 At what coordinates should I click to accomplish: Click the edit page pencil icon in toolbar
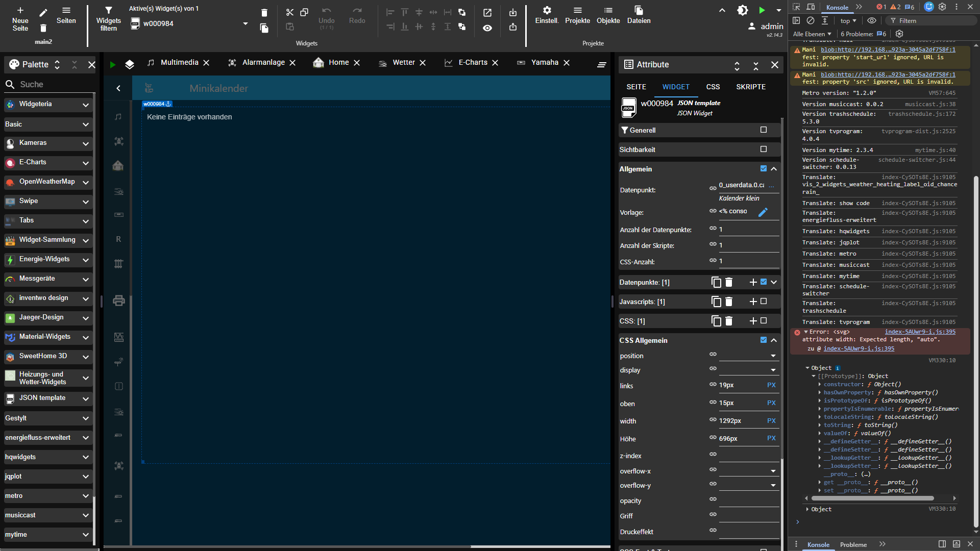point(43,12)
